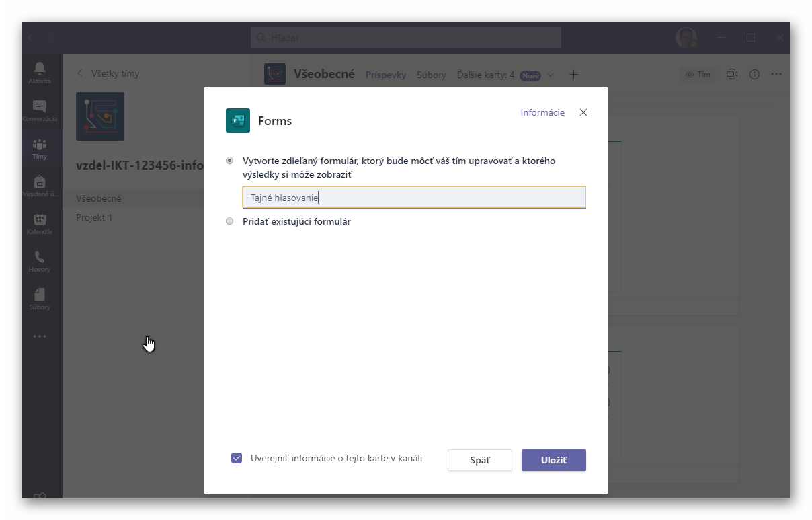The width and height of the screenshot is (812, 520).
Task: Open Priradené úlohy icon in sidebar
Action: click(40, 182)
